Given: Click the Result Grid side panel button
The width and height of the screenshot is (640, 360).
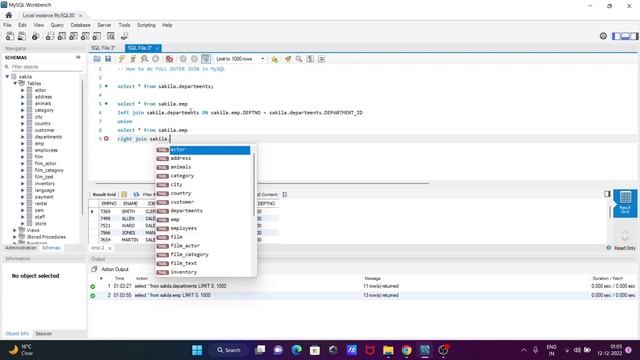Looking at the screenshot, I should pyautogui.click(x=625, y=203).
